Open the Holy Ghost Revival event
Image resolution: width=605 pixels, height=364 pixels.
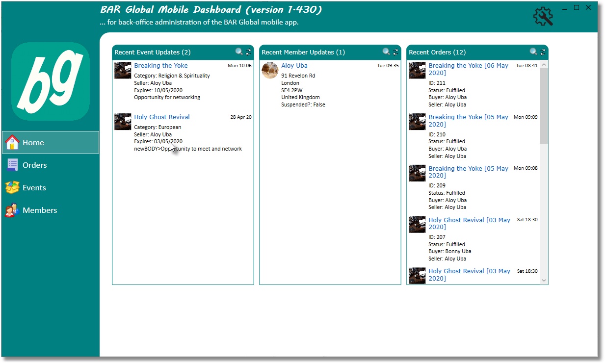point(161,117)
